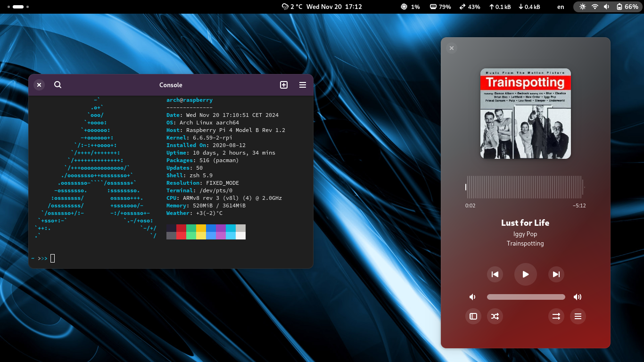Screen dimensions: 644x362
Task: Change the repeat mode in music player
Action: point(556,316)
